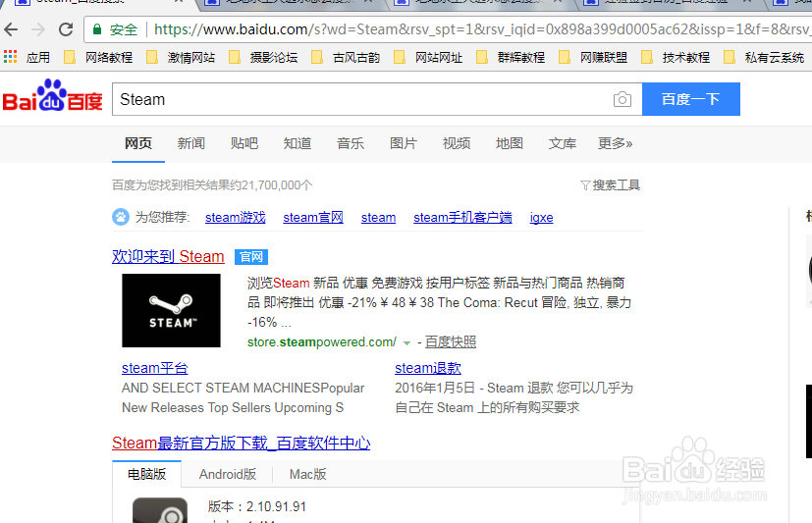Image resolution: width=812 pixels, height=523 pixels.
Task: Click the Steam app icon in software result
Action: pyautogui.click(x=160, y=510)
